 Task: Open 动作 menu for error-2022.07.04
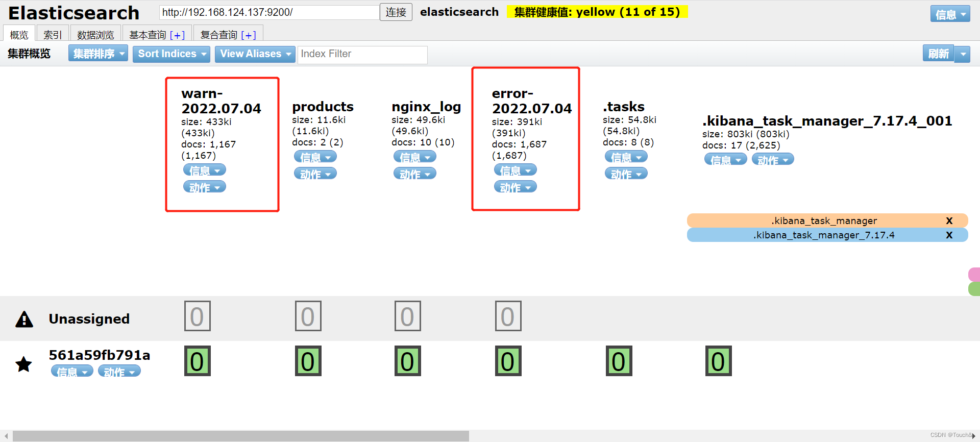(515, 187)
